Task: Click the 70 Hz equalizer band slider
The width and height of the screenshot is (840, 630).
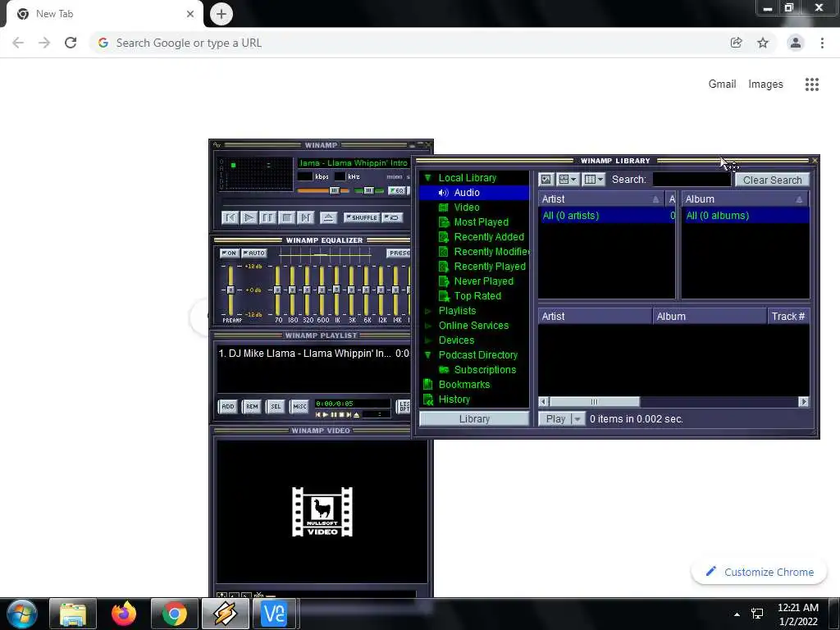Action: coord(277,290)
